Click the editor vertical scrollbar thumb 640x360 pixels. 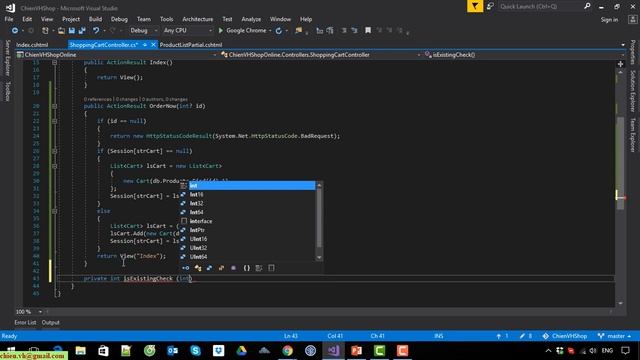click(620, 163)
